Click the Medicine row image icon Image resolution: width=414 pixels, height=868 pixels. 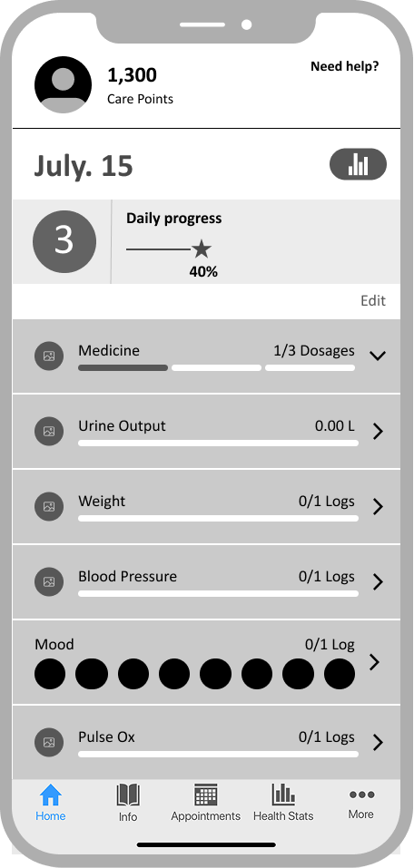49,356
